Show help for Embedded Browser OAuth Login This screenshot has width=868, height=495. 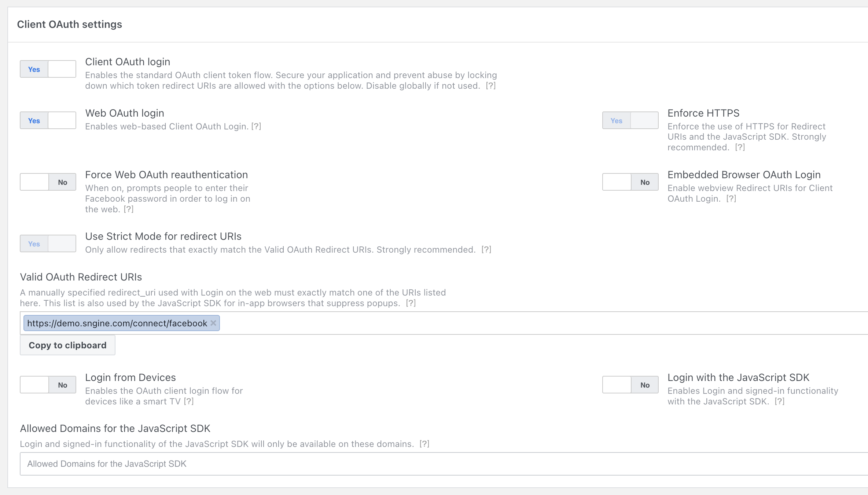click(x=731, y=199)
